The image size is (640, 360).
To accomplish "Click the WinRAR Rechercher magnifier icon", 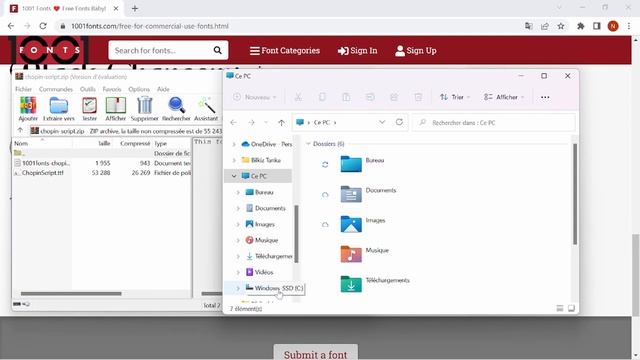I will tap(176, 109).
